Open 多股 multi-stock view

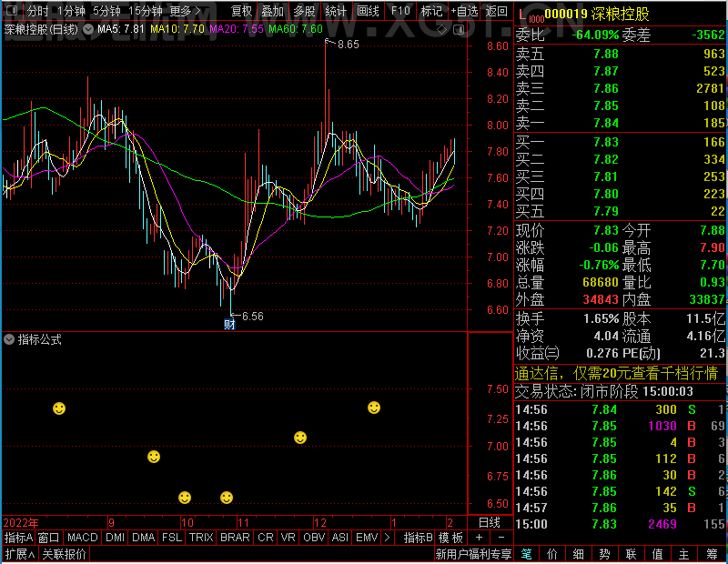click(304, 11)
